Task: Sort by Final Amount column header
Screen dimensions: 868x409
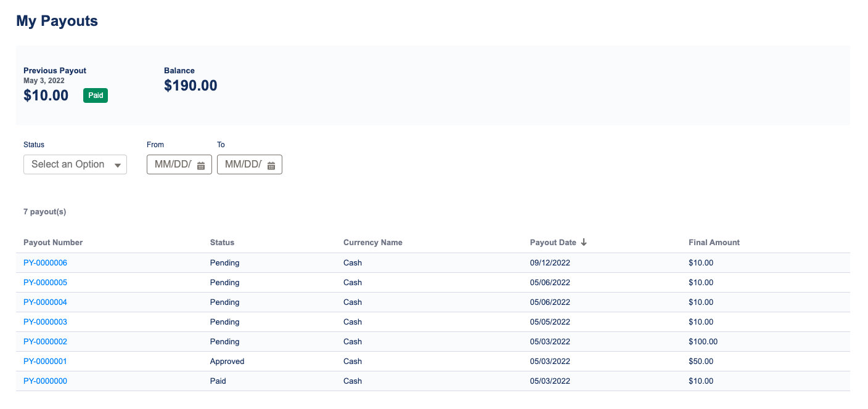Action: (x=714, y=243)
